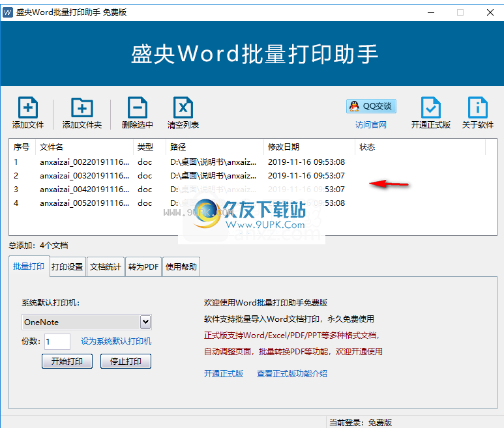Click the 类型 column header
Screen dimensions: 504x428
point(149,147)
